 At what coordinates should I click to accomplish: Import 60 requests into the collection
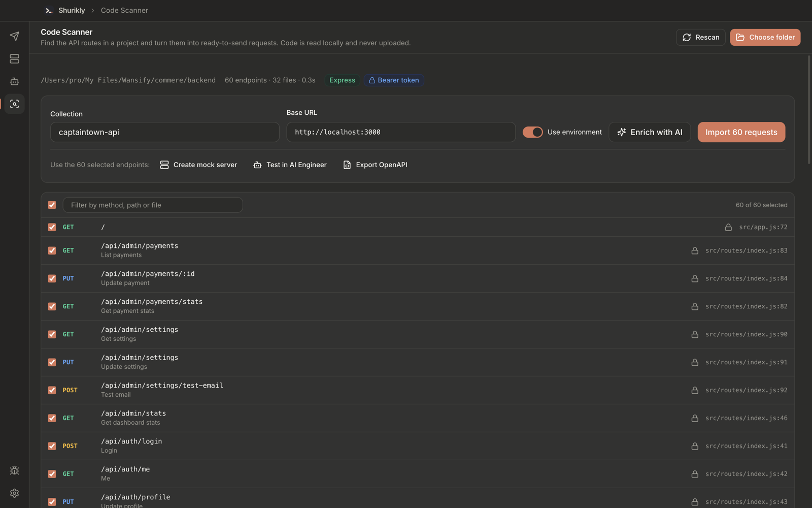click(741, 132)
